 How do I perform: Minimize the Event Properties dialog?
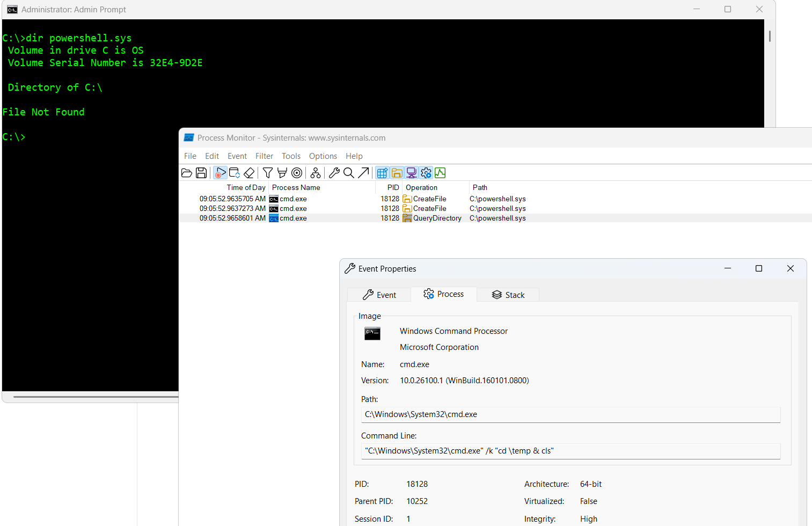(x=728, y=268)
